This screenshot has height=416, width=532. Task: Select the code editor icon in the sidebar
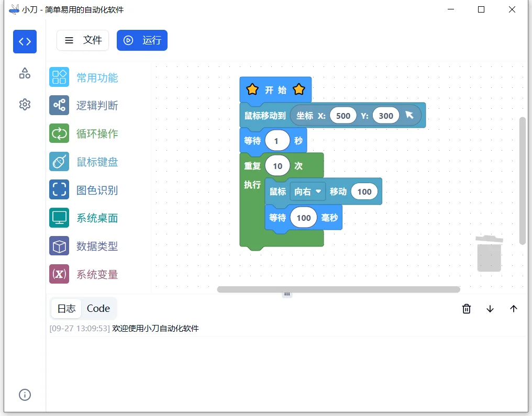click(x=25, y=41)
